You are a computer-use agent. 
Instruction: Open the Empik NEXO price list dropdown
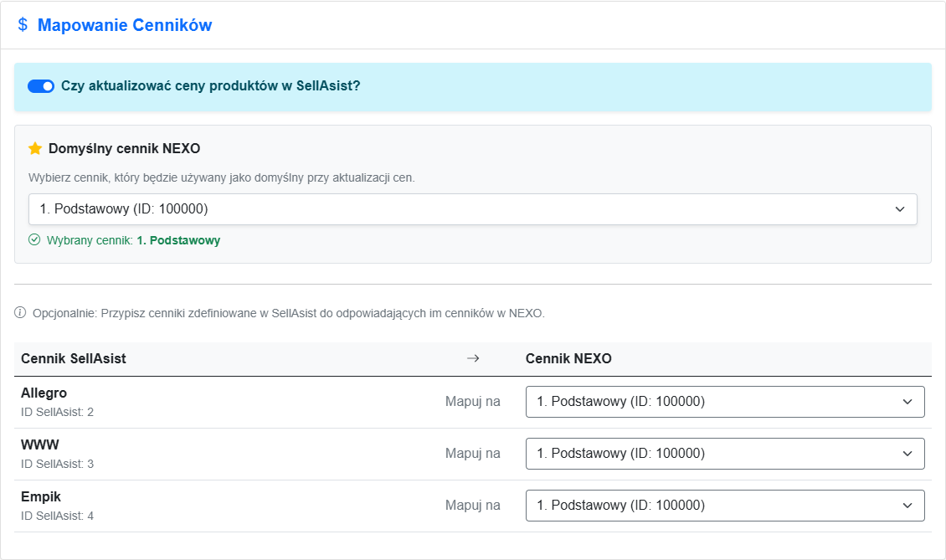click(x=725, y=506)
